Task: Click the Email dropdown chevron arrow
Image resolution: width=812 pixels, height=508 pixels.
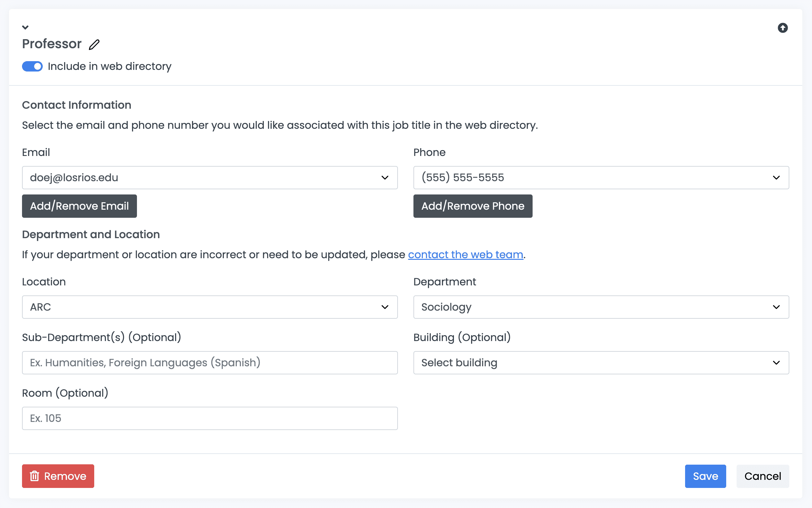Action: tap(385, 177)
